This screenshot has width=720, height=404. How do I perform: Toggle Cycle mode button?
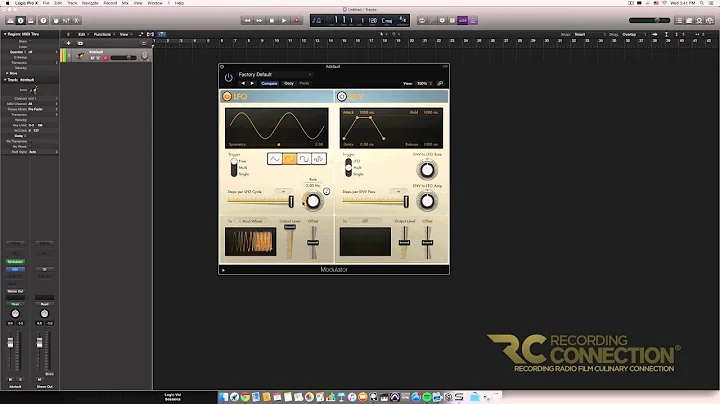pyautogui.click(x=422, y=20)
